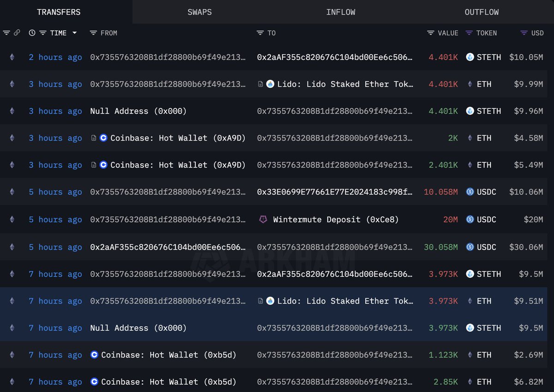Click the clock icon beside TIME
The height and width of the screenshot is (392, 554).
point(32,33)
